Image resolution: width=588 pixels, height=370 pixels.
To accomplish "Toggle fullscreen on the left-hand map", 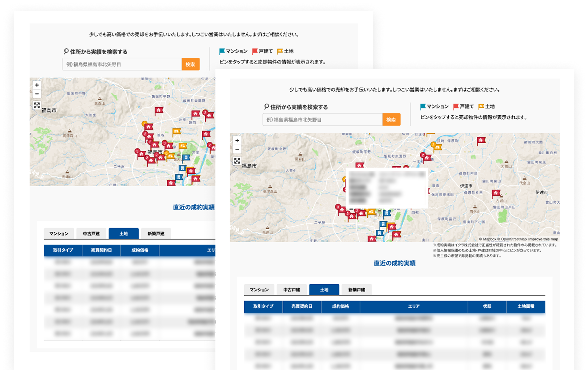I will click(x=37, y=105).
